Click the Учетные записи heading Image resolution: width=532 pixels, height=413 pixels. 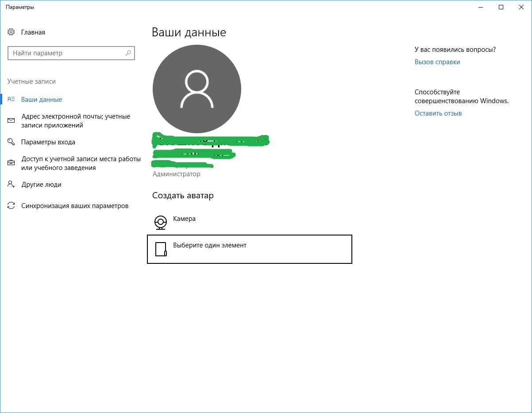[x=31, y=81]
